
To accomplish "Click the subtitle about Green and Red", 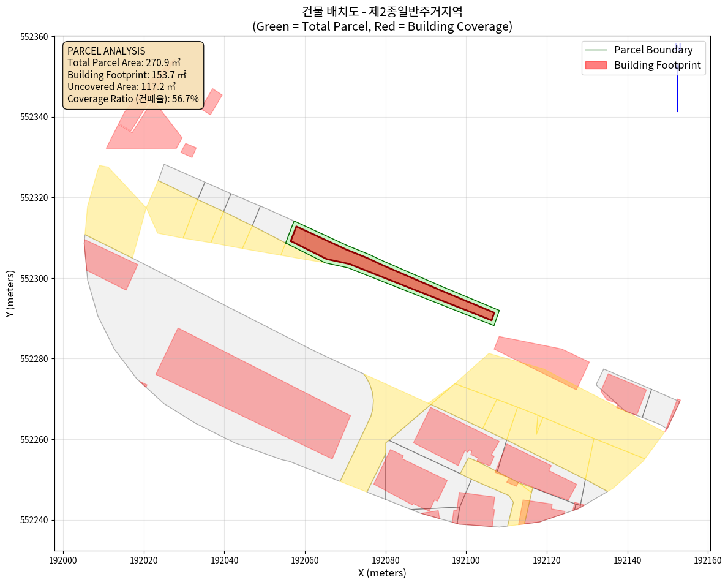I will click(x=382, y=26).
